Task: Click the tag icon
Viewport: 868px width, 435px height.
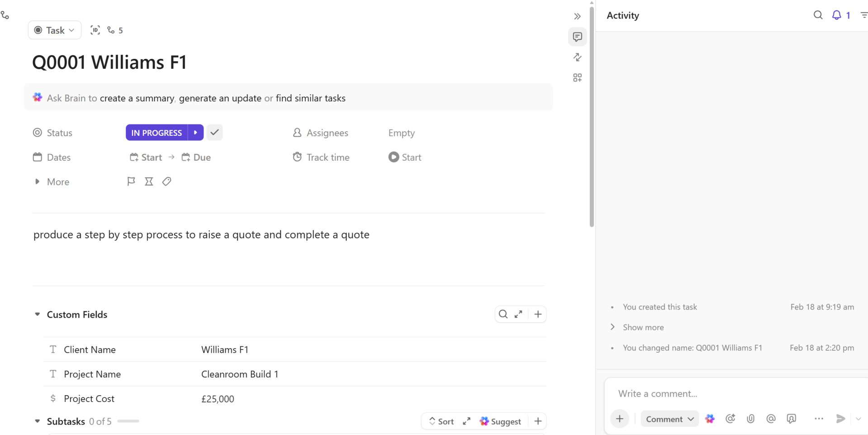Action: [167, 182]
